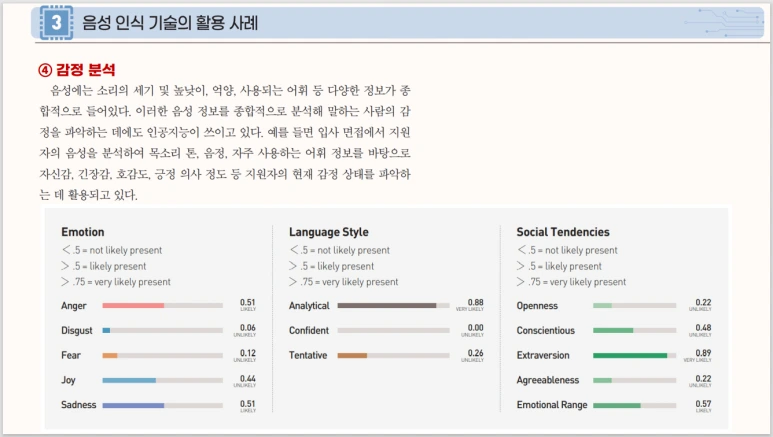Viewport: 773px width, 437px height.
Task: Click the 0.88 Analytical score value
Action: click(476, 302)
